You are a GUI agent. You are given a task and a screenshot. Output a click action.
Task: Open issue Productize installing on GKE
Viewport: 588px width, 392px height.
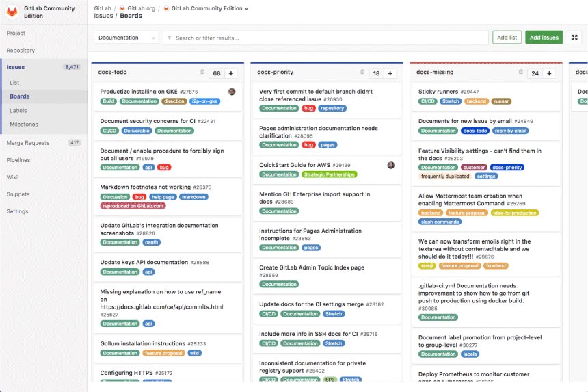139,92
